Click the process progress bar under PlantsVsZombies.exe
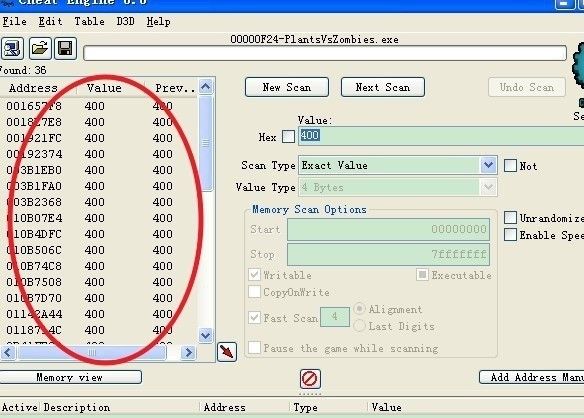 tap(325, 53)
